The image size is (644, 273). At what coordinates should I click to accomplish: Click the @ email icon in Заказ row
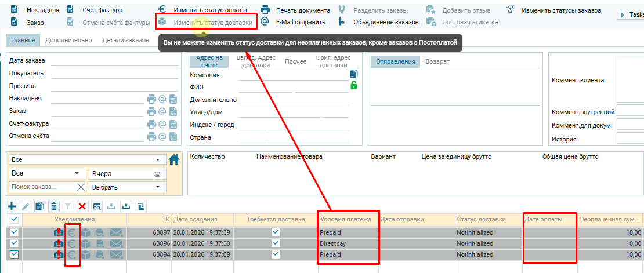pos(162,111)
